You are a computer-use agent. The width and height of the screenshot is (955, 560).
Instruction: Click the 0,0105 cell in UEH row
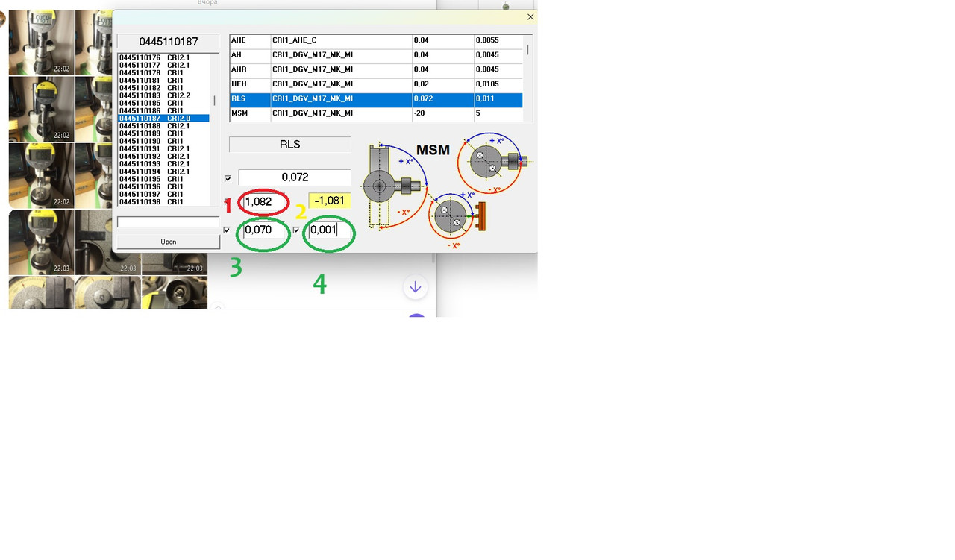(498, 84)
